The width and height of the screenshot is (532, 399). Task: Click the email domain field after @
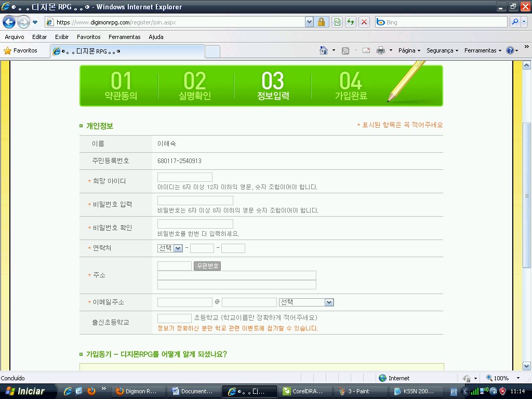pos(249,302)
